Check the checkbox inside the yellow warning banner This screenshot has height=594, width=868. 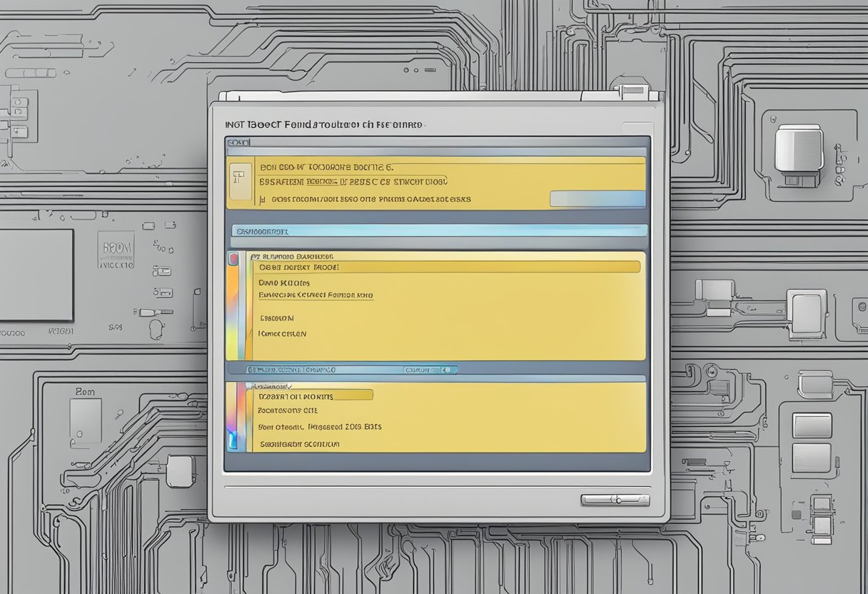click(261, 199)
